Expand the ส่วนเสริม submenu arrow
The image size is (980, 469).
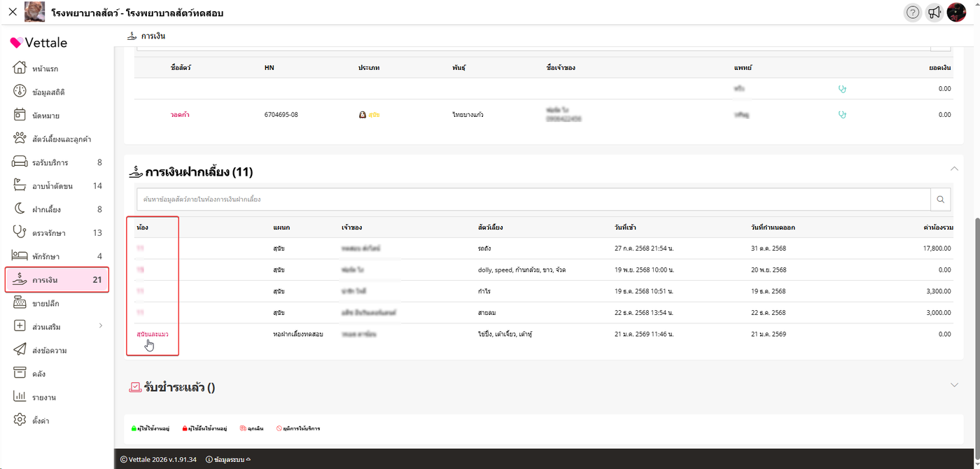[x=100, y=326]
